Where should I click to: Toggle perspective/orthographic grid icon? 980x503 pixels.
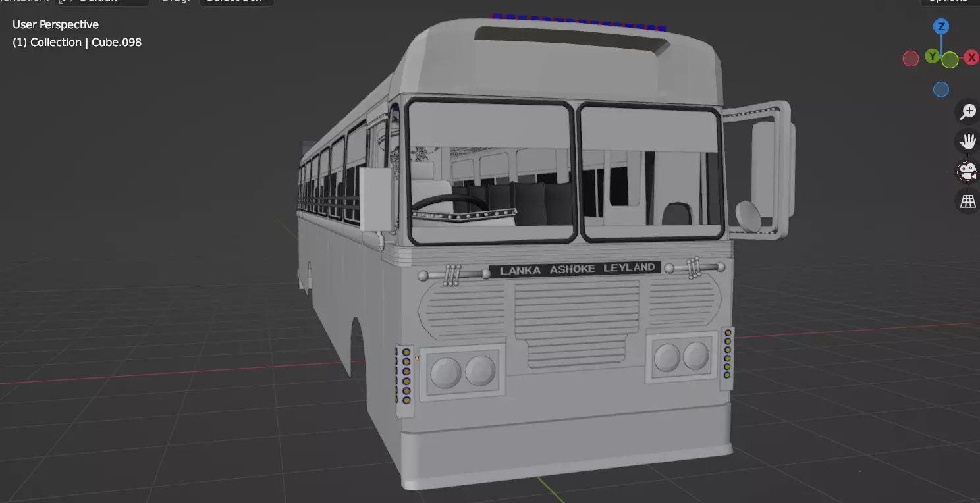click(967, 201)
